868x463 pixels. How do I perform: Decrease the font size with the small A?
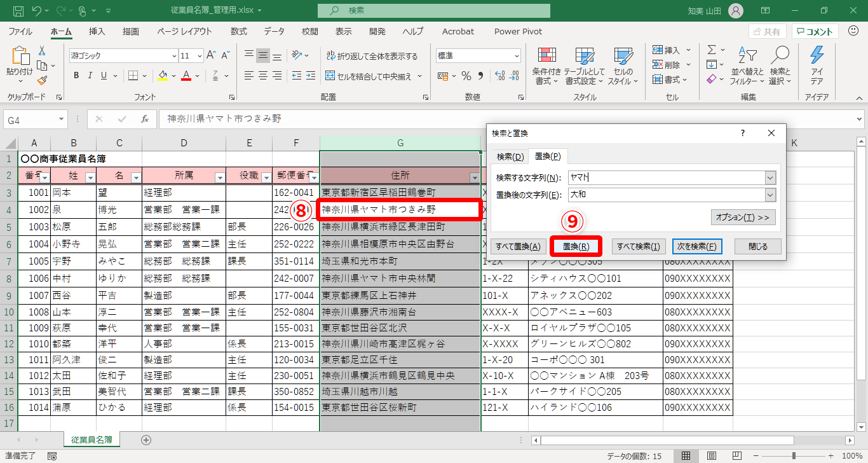pos(225,55)
